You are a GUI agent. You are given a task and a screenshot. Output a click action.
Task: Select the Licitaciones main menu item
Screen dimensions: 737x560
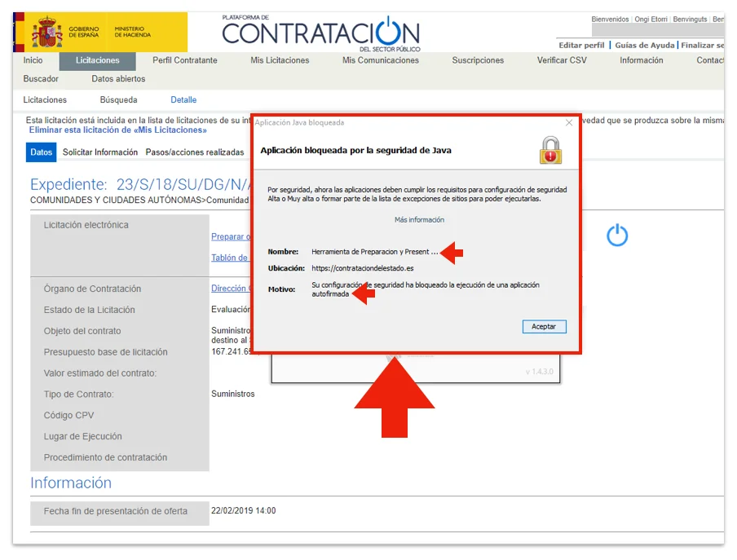pos(97,60)
